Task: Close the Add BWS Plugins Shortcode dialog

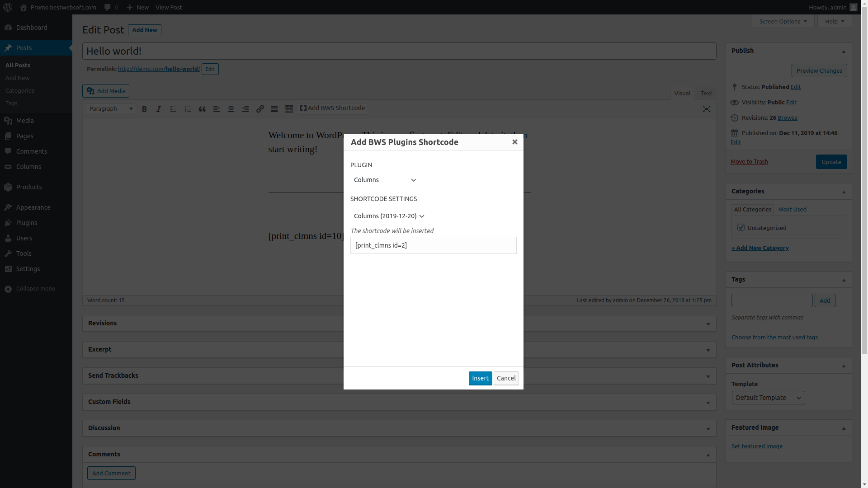Action: pos(514,142)
